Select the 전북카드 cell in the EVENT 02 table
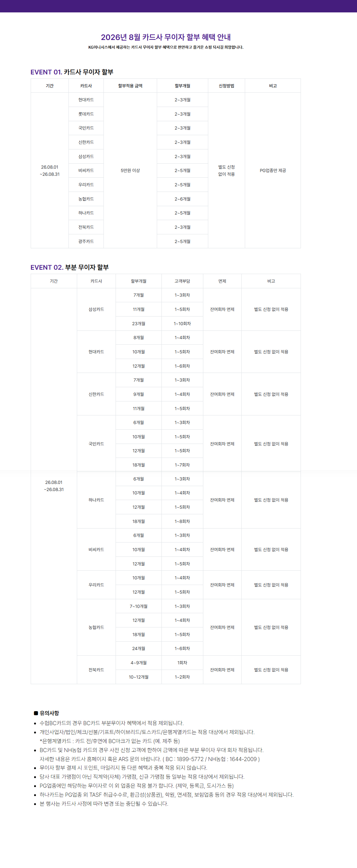Screen dimensions: 357x868 96,670
